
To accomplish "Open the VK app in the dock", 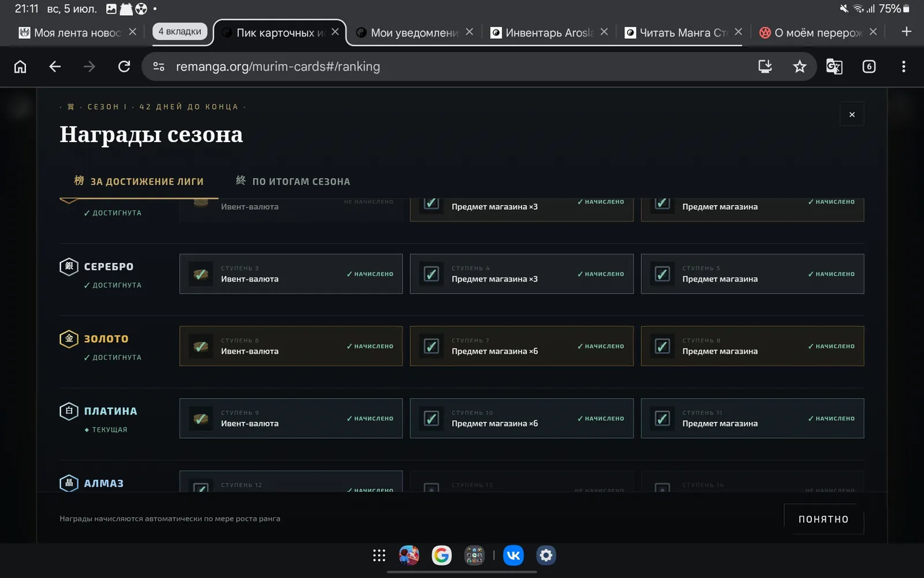I will [513, 555].
